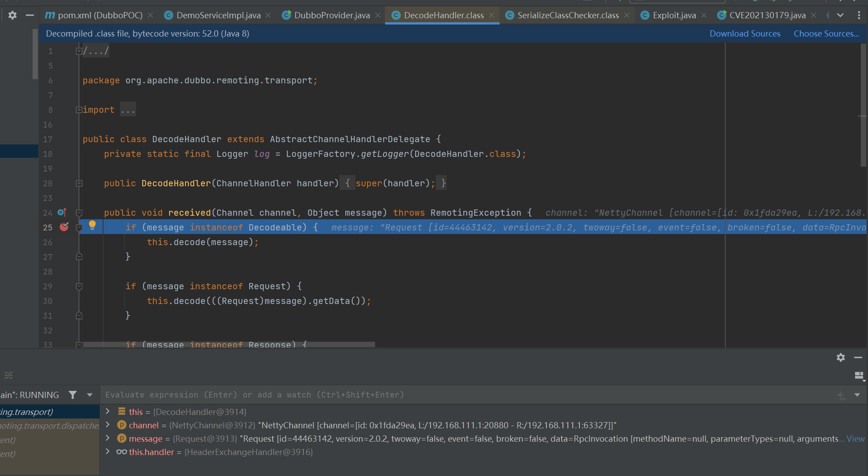Click the getLogger method call
868x476 pixels.
click(x=384, y=154)
